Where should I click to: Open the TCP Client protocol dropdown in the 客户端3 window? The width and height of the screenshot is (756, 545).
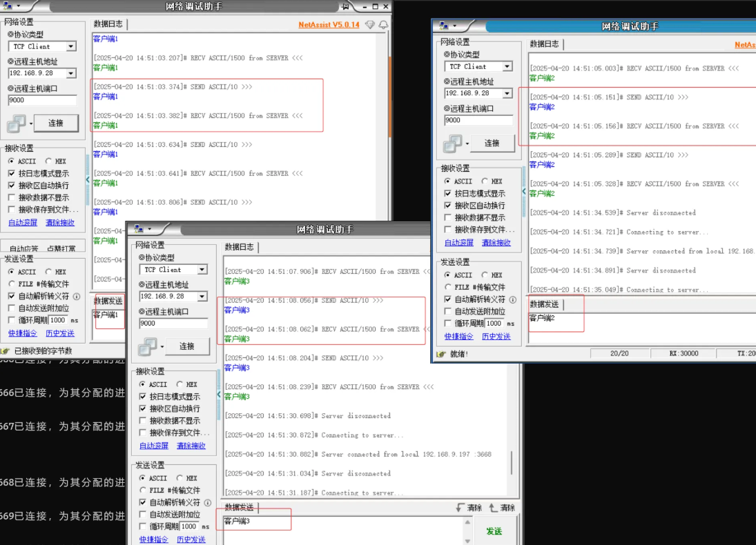tap(202, 270)
